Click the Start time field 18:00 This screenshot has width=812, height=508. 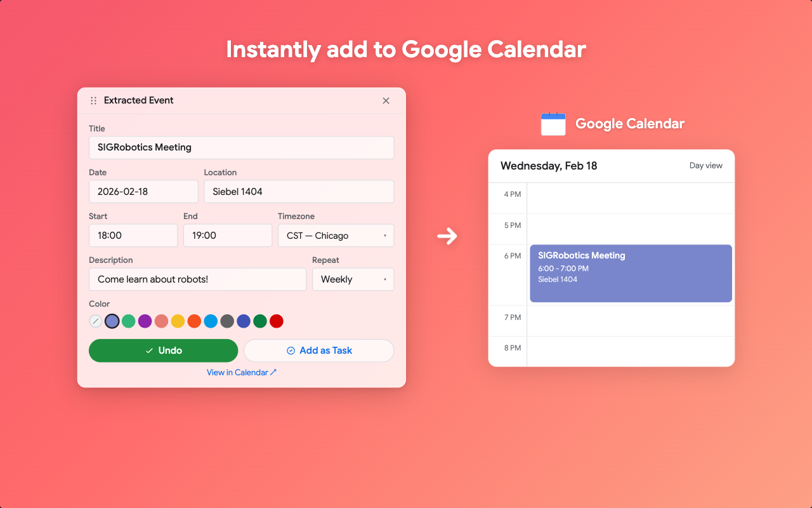[133, 236]
